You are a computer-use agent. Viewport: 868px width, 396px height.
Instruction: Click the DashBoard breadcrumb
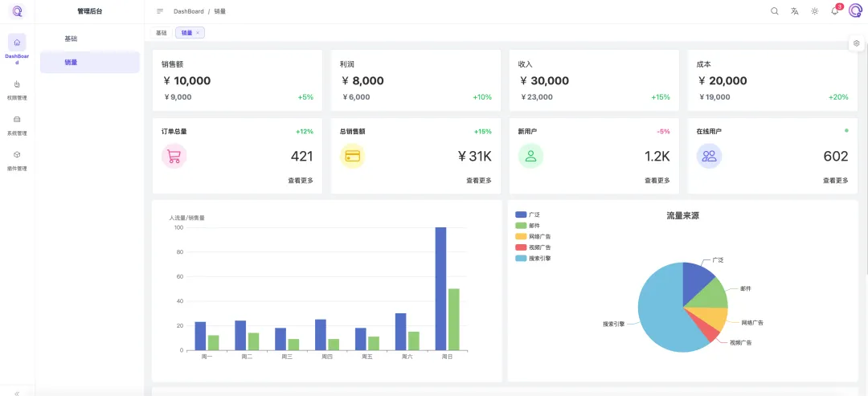point(189,11)
